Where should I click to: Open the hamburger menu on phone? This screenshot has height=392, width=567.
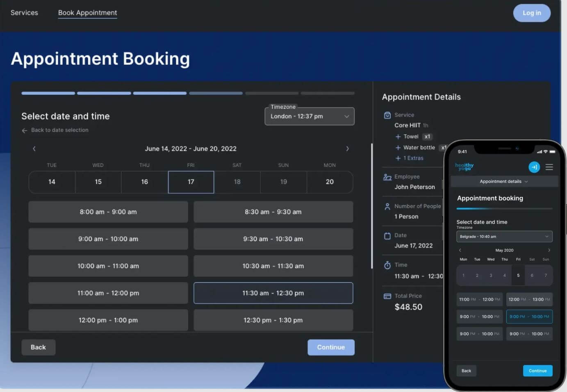tap(549, 167)
